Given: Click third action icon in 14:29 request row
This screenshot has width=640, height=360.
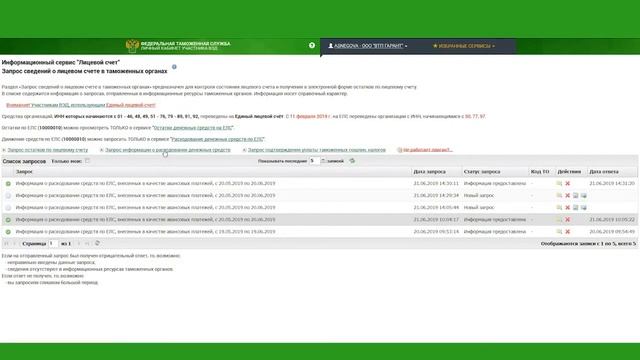Looking at the screenshot, I should [576, 196].
